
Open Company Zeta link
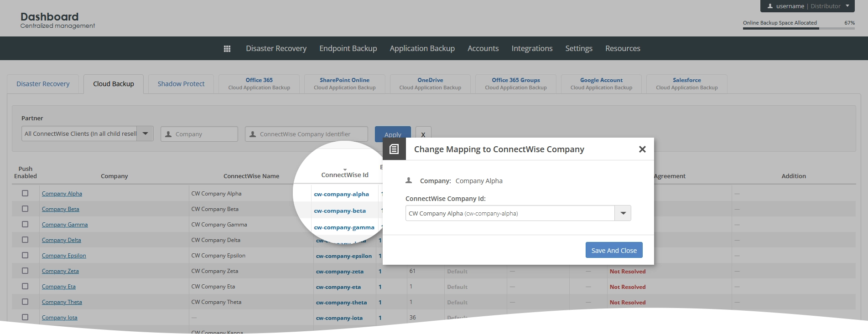pos(60,271)
